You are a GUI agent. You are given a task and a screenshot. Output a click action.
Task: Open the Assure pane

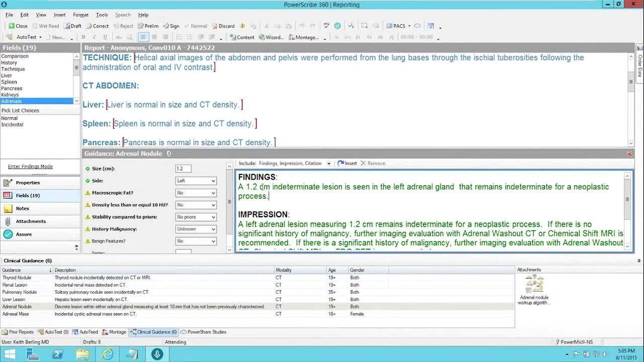(40, 234)
